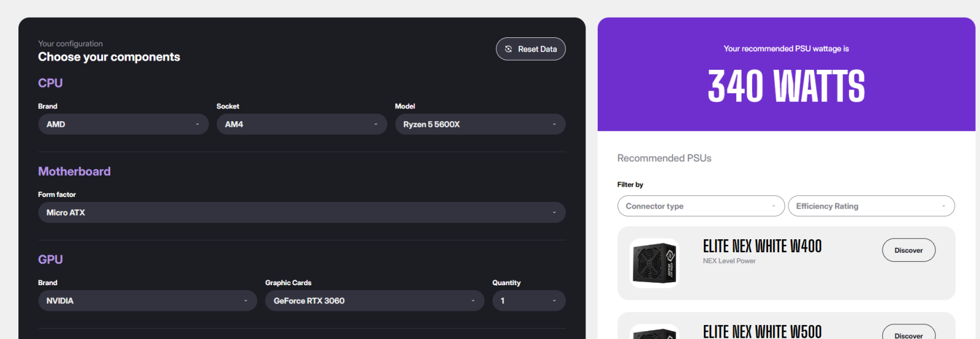Open the Graphic Cards dropdown GeForce RTX 3060
980x339 pixels.
[x=375, y=300]
